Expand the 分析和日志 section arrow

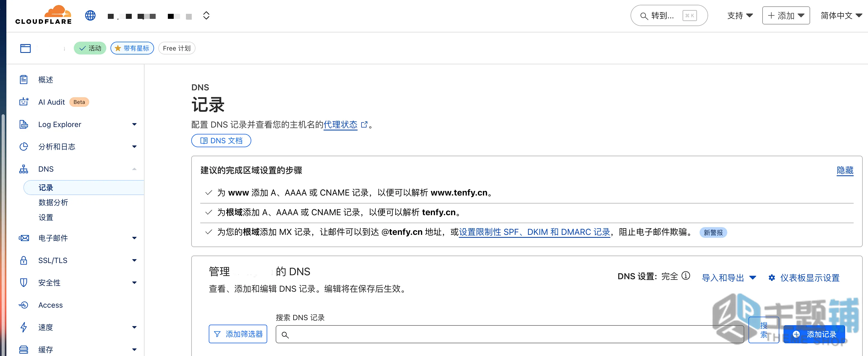[x=134, y=147]
